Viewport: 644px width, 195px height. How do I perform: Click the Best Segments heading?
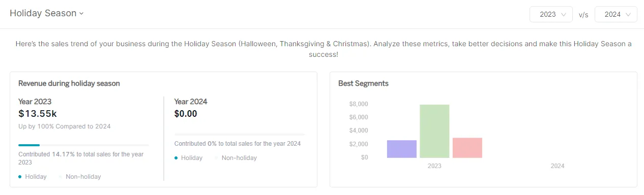[363, 83]
